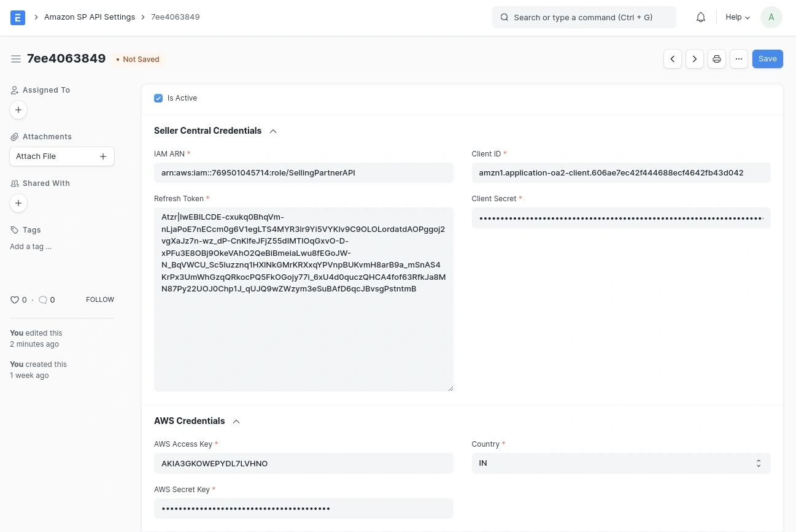Click the search command bar
The width and height of the screenshot is (796, 532).
583,17
